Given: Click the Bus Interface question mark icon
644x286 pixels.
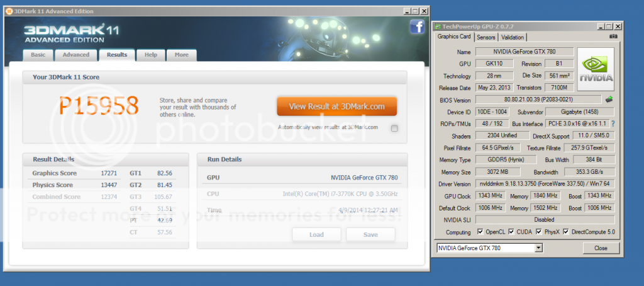Looking at the screenshot, I should click(x=613, y=123).
